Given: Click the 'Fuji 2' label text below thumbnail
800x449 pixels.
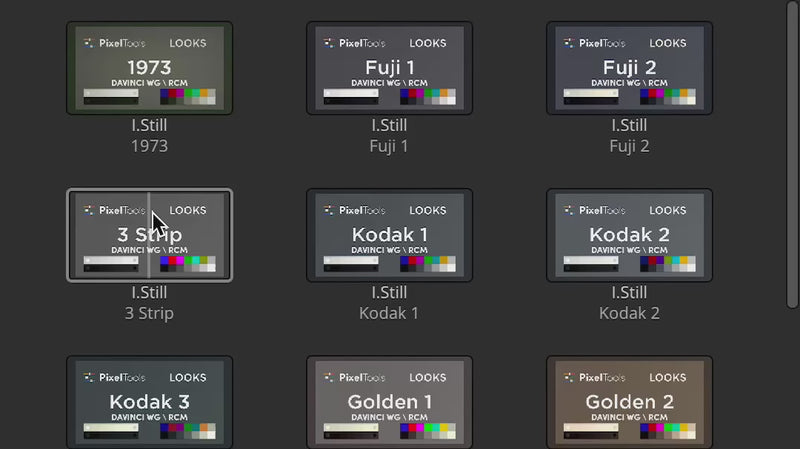Looking at the screenshot, I should (x=629, y=146).
